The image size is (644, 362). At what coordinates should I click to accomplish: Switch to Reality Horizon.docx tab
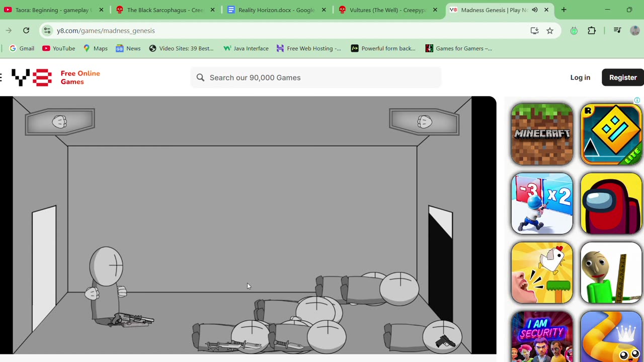[276, 10]
